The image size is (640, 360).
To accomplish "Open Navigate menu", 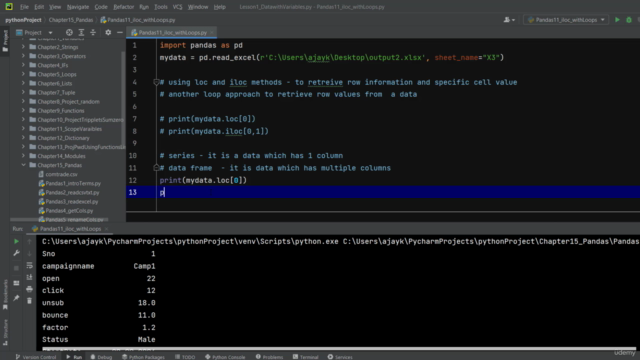I will tap(78, 7).
